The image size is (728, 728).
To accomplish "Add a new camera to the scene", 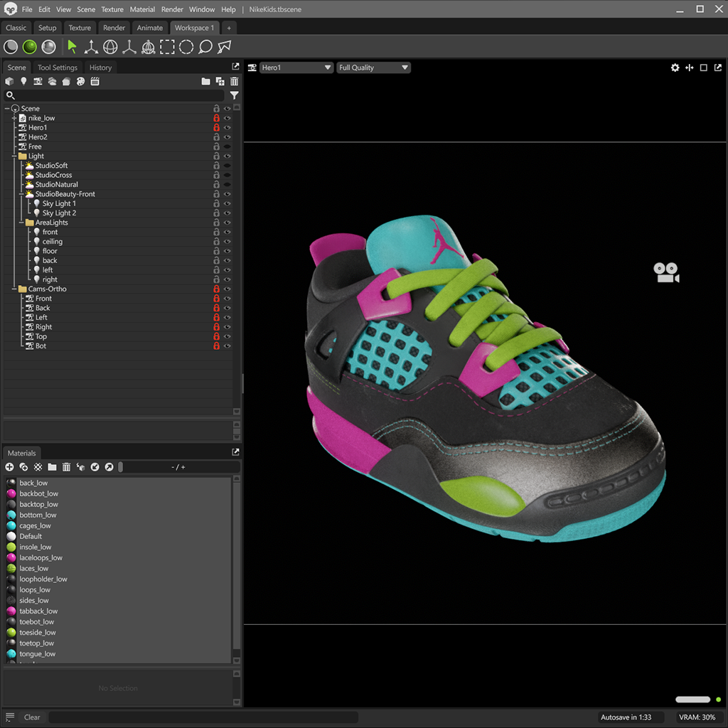I will click(38, 82).
